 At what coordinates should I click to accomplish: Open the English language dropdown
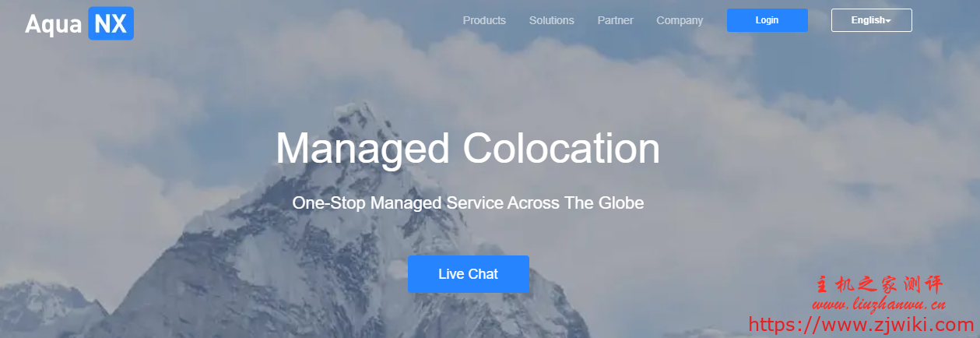tap(871, 20)
